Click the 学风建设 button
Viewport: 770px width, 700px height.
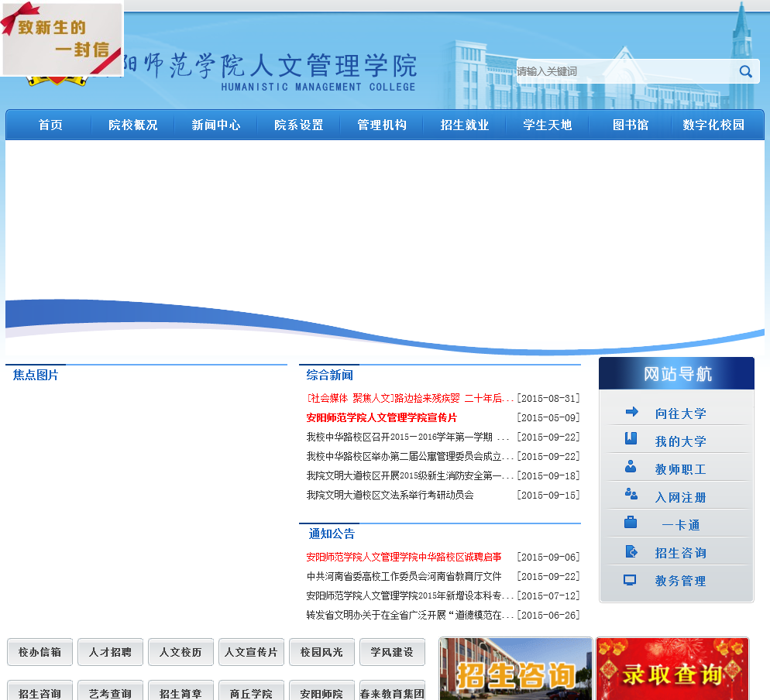click(x=392, y=652)
